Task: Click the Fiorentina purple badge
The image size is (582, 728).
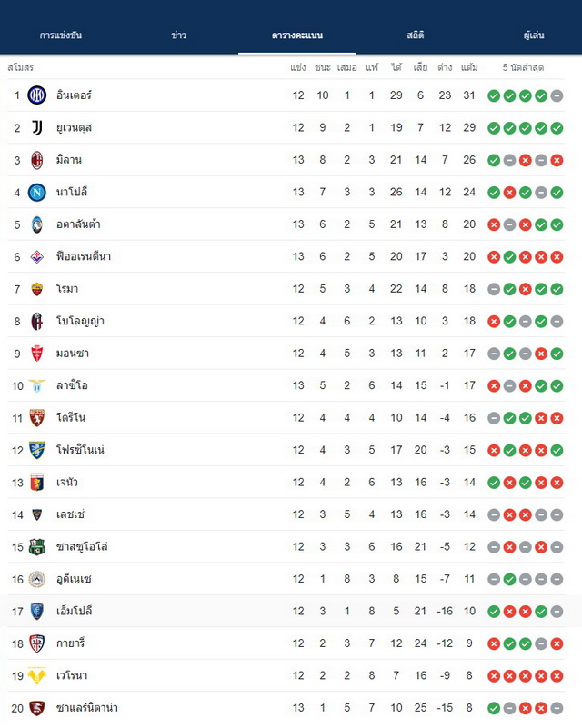Action: [37, 256]
